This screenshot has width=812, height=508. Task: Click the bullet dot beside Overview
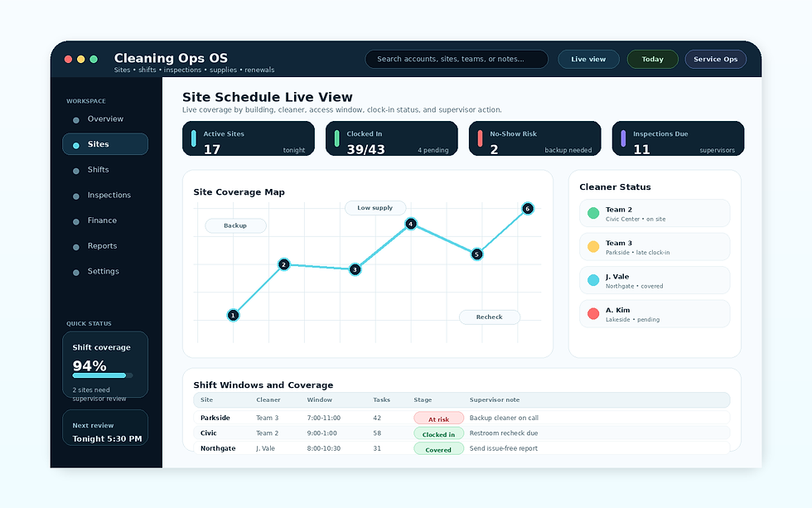[76, 120]
